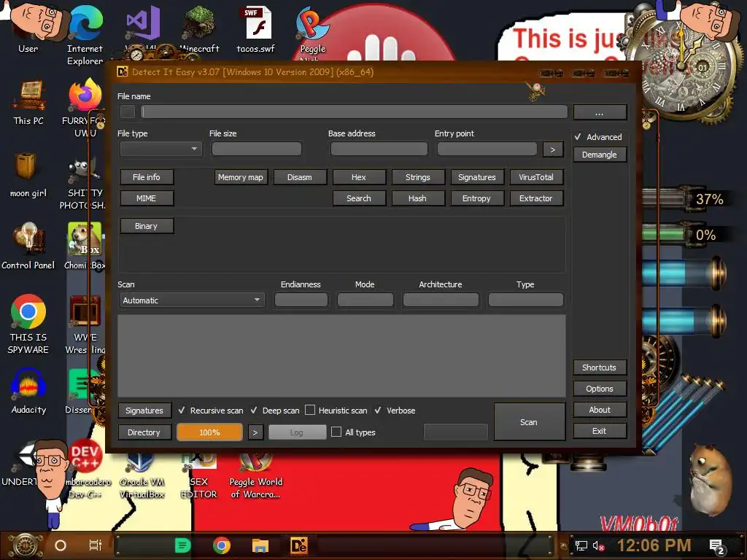Screen dimensions: 747x560
Task: Open the green notes taskbar app
Action: [x=182, y=545]
